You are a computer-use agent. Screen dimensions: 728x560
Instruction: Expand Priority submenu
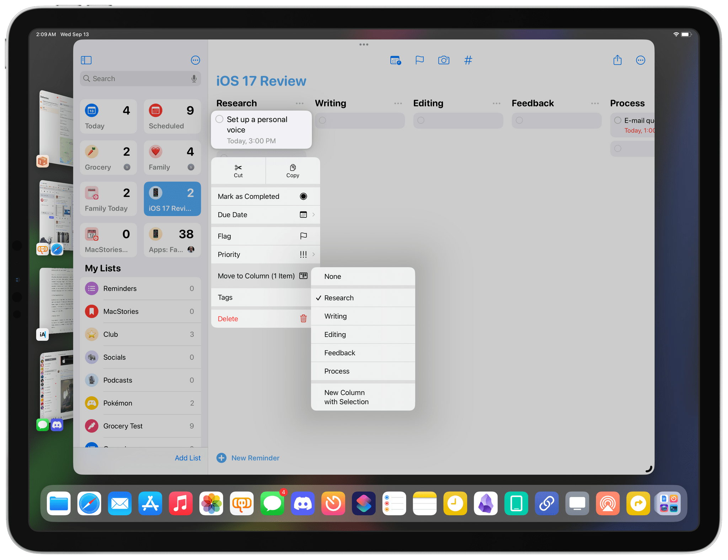pos(266,254)
